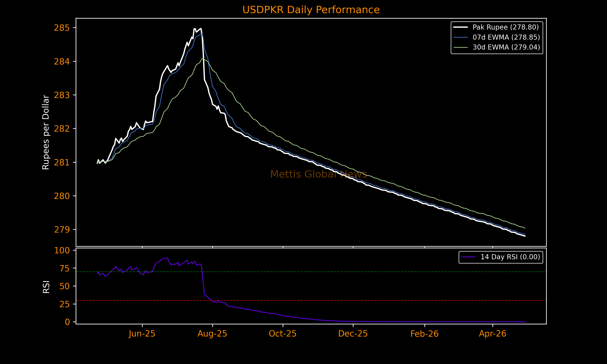Click the purple RSI legend line swatch
The width and height of the screenshot is (607, 364).
[x=468, y=257]
